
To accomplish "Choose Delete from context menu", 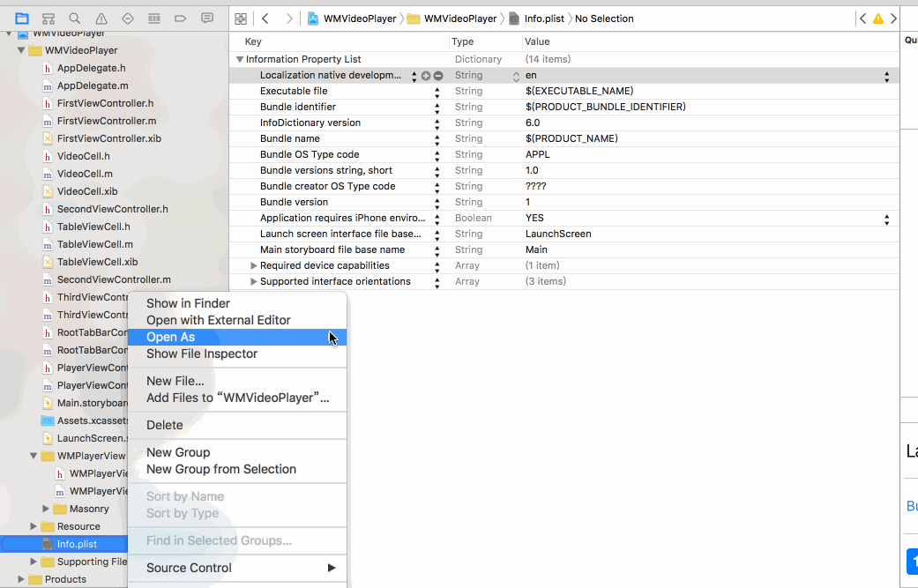I will [237, 425].
